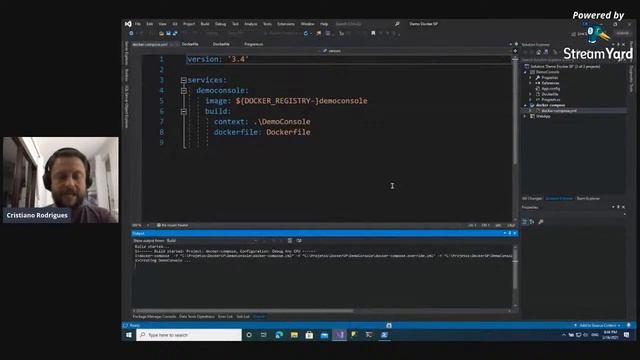This screenshot has width=640, height=360.
Task: Click the image DOCKER_REGISTRY line
Action: click(286, 101)
